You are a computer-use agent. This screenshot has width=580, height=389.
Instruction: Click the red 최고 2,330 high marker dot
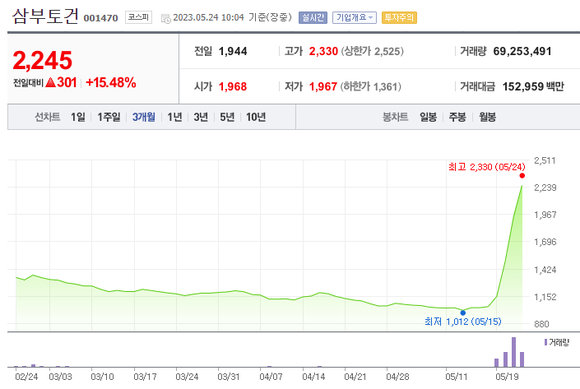coord(522,176)
